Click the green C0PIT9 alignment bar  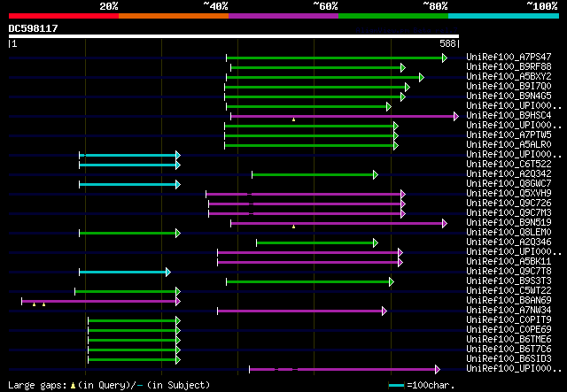pyautogui.click(x=132, y=321)
